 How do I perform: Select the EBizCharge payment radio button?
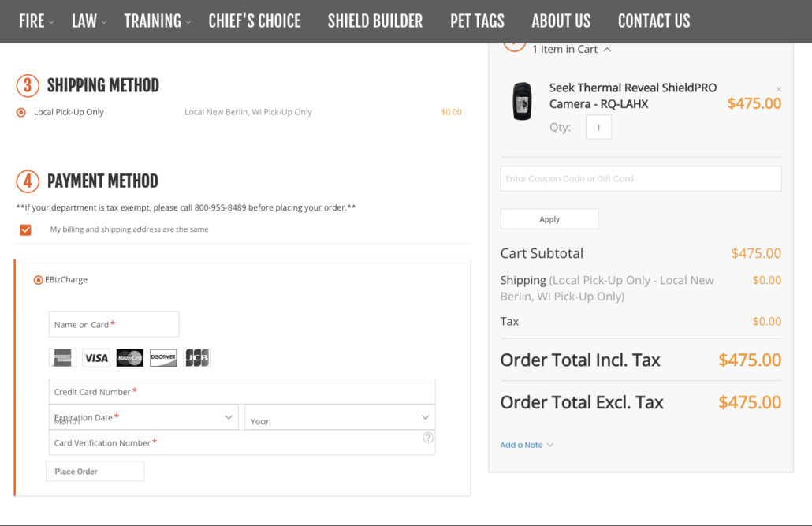(x=39, y=280)
